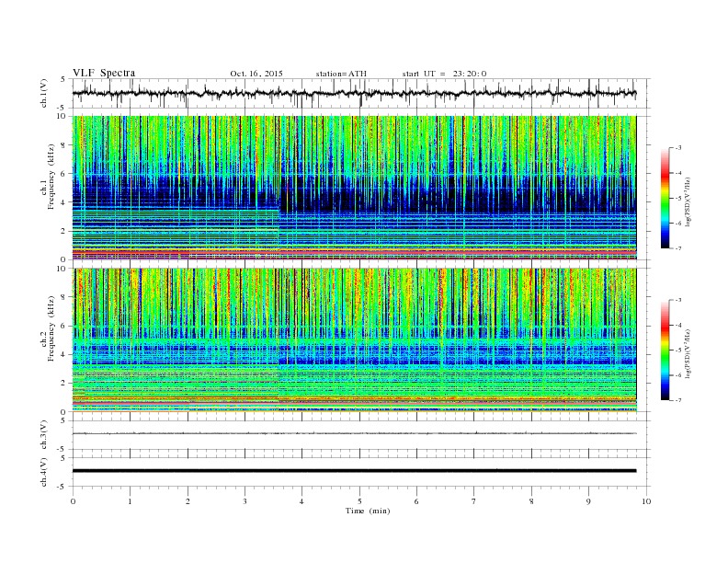This screenshot has height=563, width=728.
Task: Click the '1' tick on the time axis
Action: tap(130, 501)
